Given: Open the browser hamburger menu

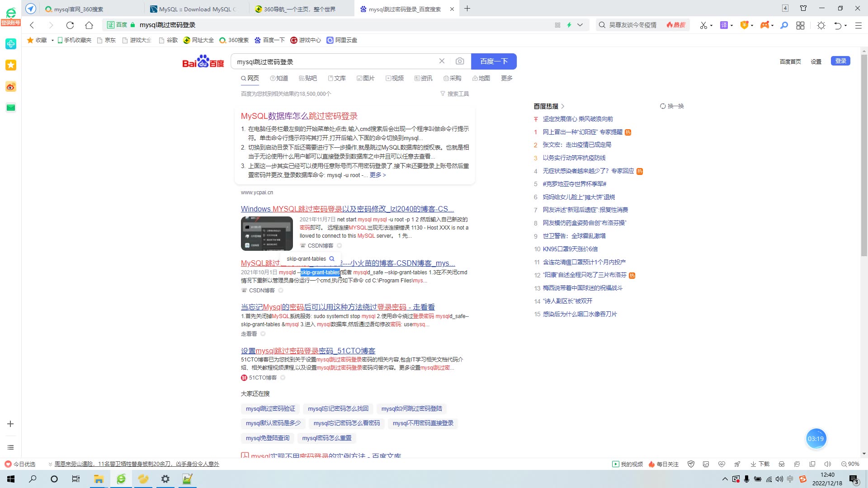Looking at the screenshot, I should [x=858, y=25].
